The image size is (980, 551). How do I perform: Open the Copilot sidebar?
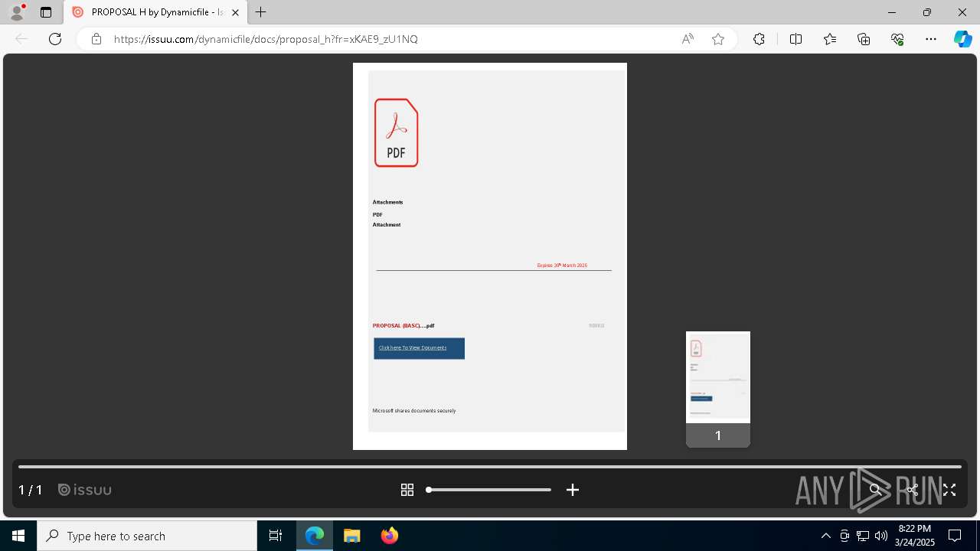pyautogui.click(x=963, y=39)
